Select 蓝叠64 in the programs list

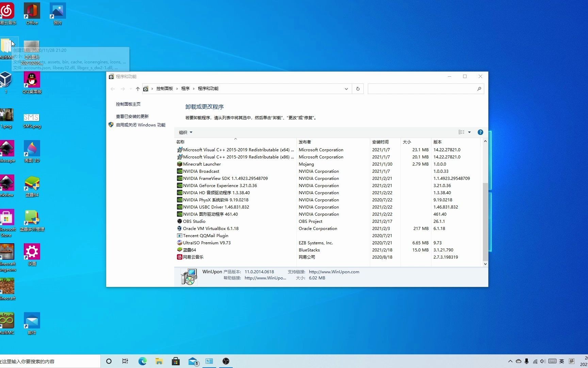coord(328,250)
